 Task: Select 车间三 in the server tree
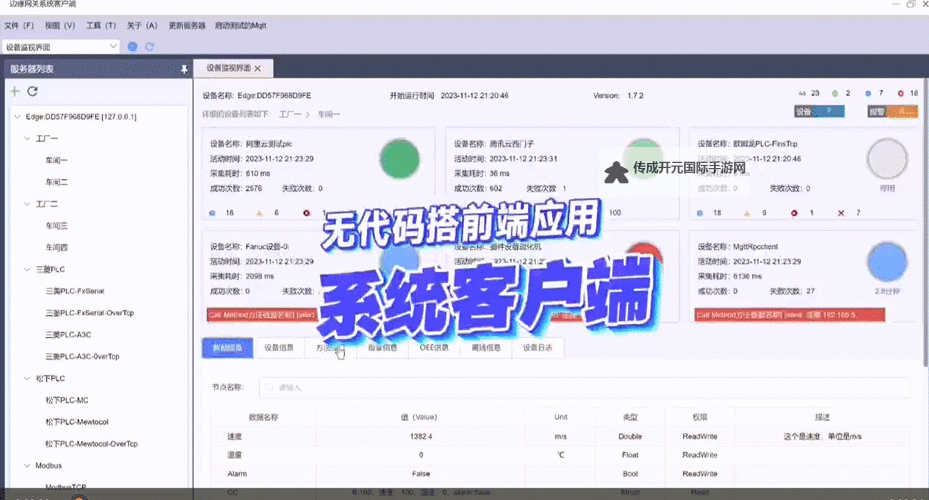tap(56, 226)
